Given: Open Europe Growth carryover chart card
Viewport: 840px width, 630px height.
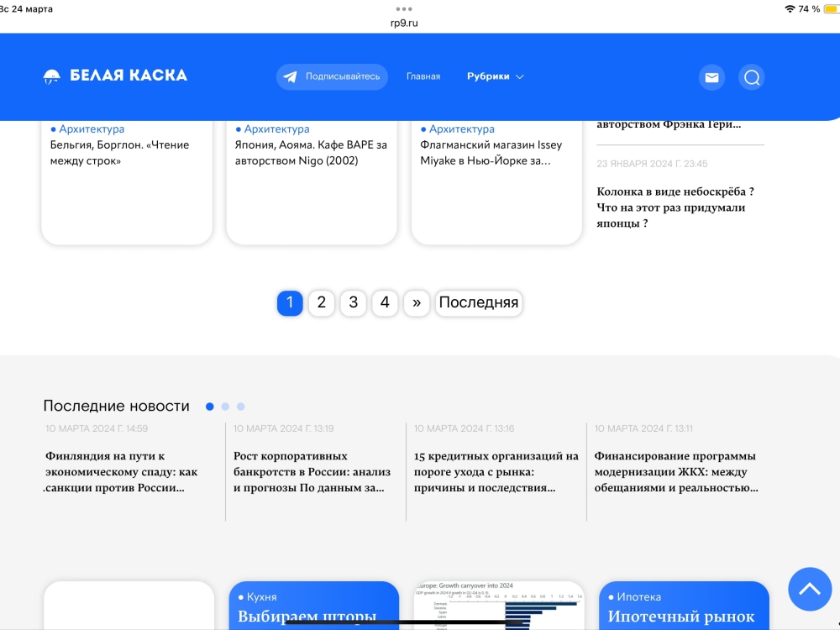Looking at the screenshot, I should point(497,606).
